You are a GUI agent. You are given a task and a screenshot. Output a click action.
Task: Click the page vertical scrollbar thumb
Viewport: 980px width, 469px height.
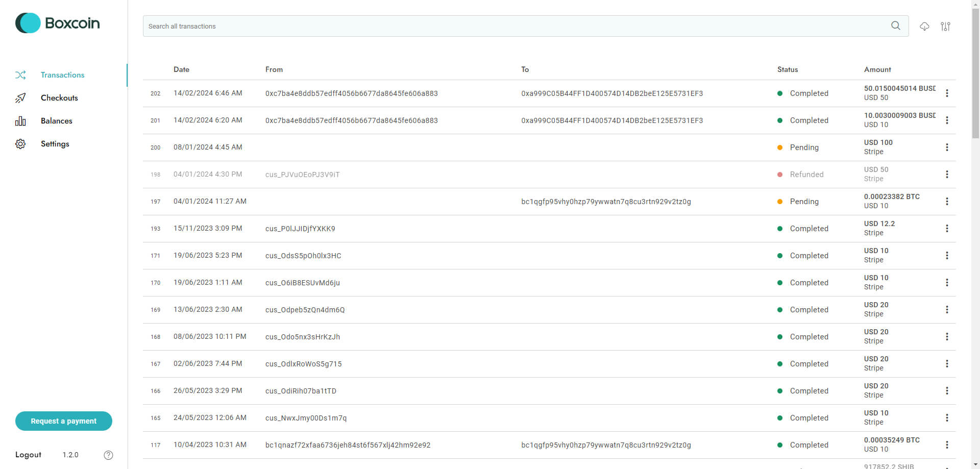[975, 71]
